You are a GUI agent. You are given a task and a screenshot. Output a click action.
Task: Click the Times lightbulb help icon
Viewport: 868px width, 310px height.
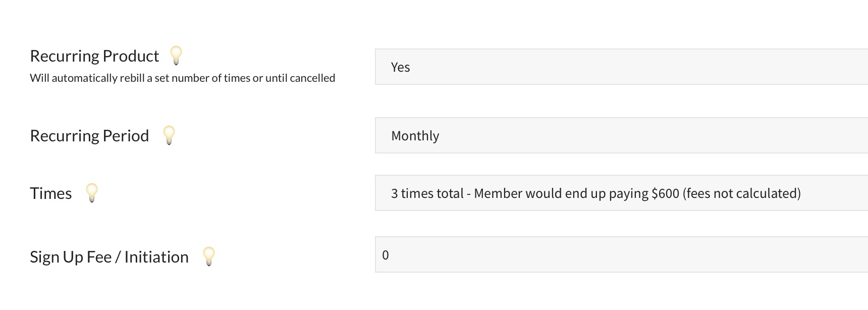click(91, 193)
